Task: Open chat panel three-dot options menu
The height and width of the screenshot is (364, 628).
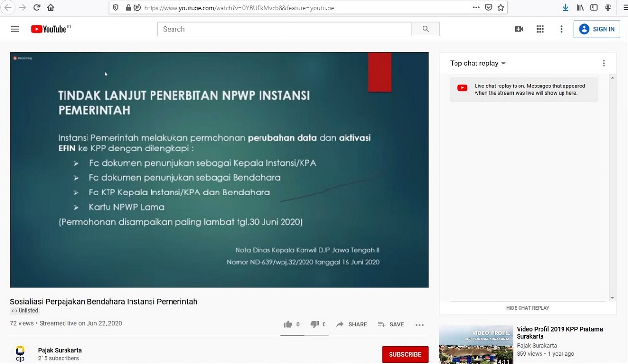Action: [x=604, y=63]
